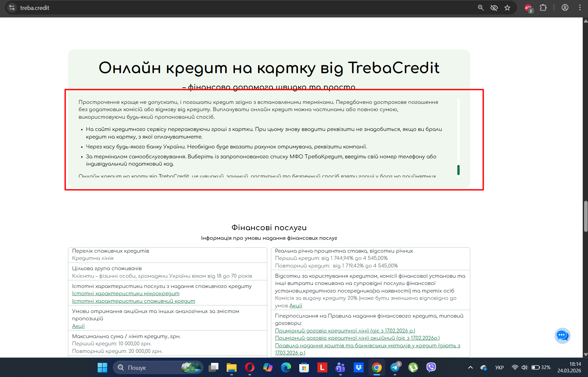Open the Wi-Fi network tray icon
The width and height of the screenshot is (588, 377).
pos(515,367)
